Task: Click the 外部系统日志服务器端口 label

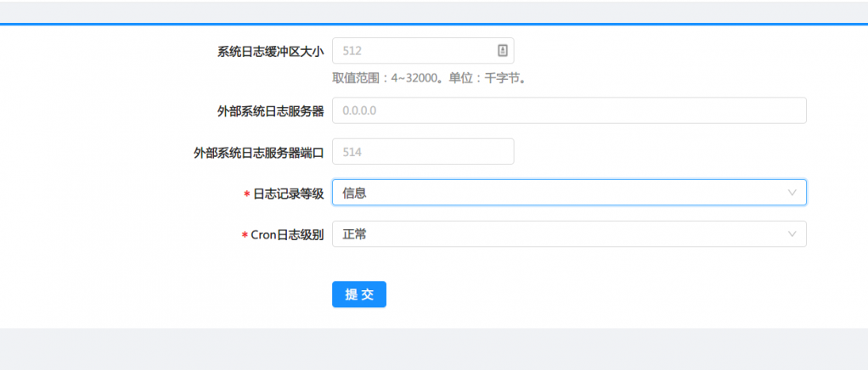Action: click(x=259, y=153)
